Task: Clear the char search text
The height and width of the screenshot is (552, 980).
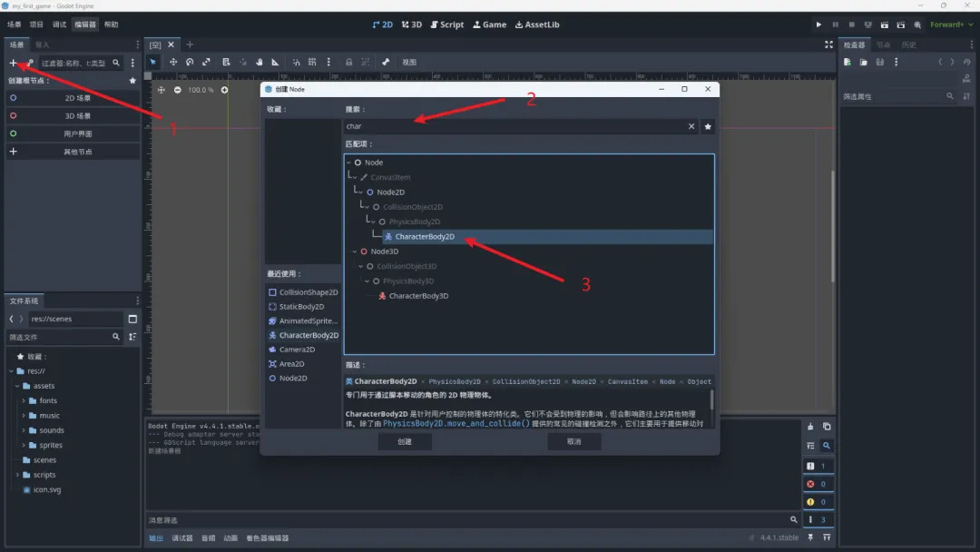Action: [x=691, y=126]
